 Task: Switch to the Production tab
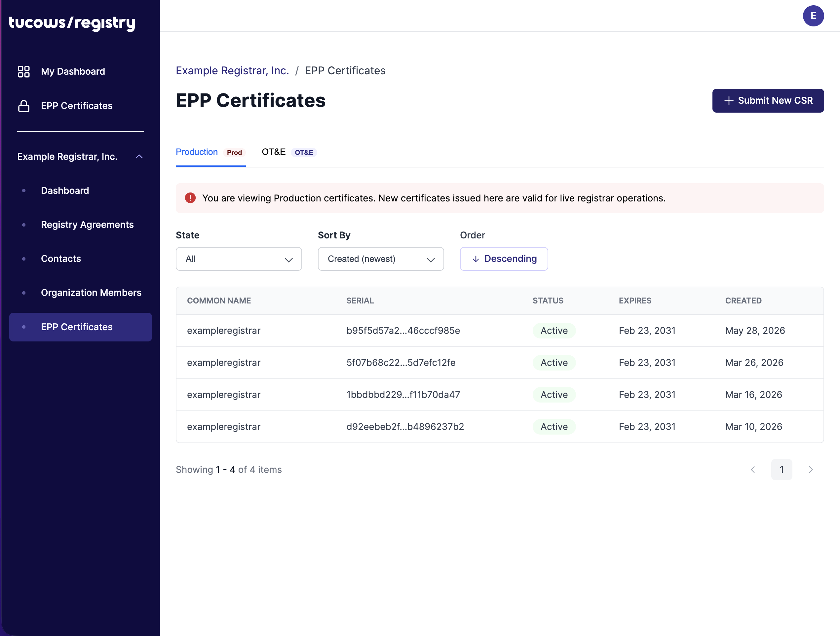tap(211, 152)
